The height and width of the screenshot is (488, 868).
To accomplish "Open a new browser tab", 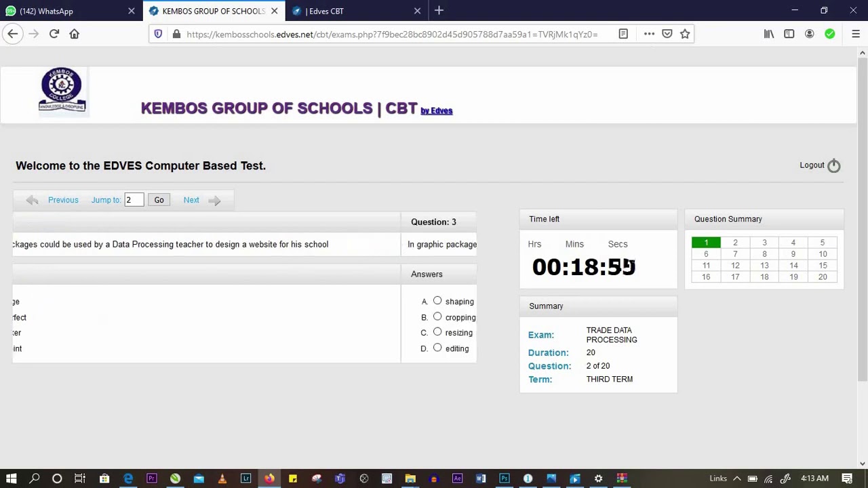I will coord(439,11).
